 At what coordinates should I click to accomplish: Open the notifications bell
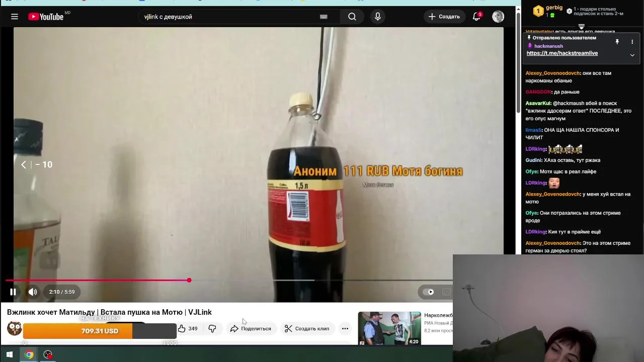point(476,17)
